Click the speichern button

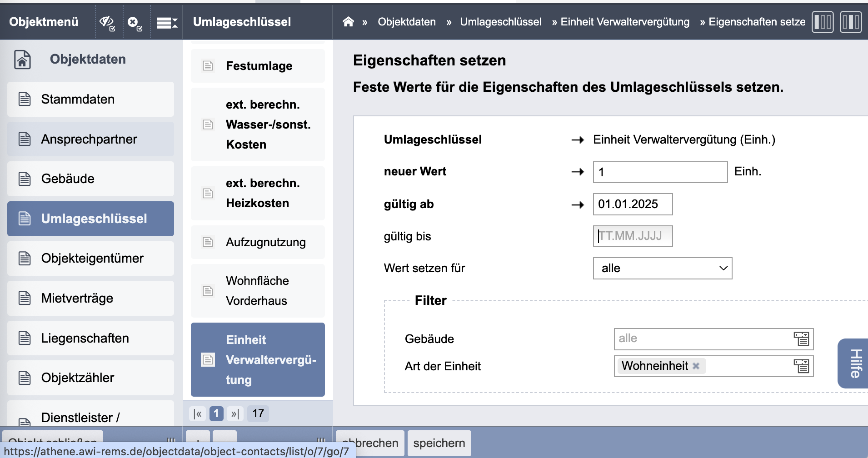pyautogui.click(x=439, y=443)
